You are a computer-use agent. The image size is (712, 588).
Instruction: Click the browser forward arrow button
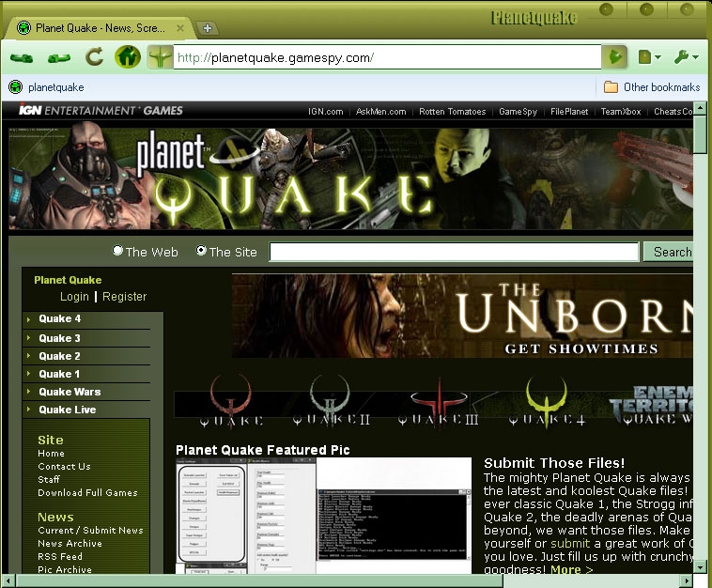tap(58, 57)
